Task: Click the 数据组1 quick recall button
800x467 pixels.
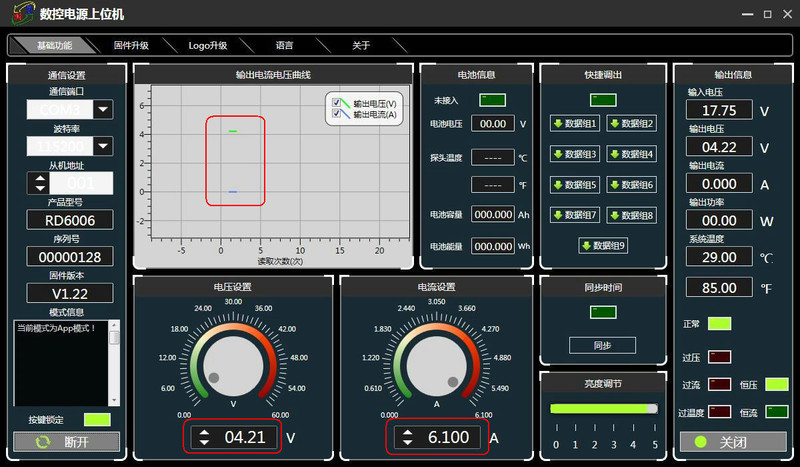Action: click(x=574, y=124)
